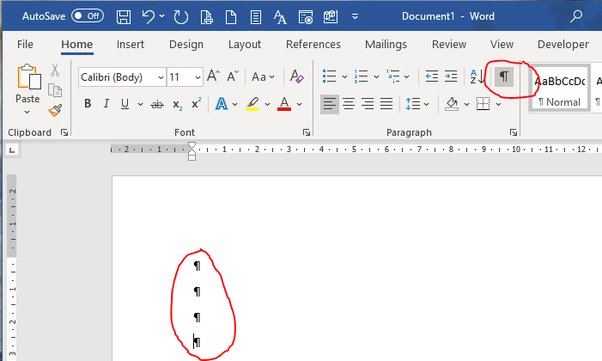Open the Change Case Aa dropdown
The image size is (602, 361).
pyautogui.click(x=263, y=77)
